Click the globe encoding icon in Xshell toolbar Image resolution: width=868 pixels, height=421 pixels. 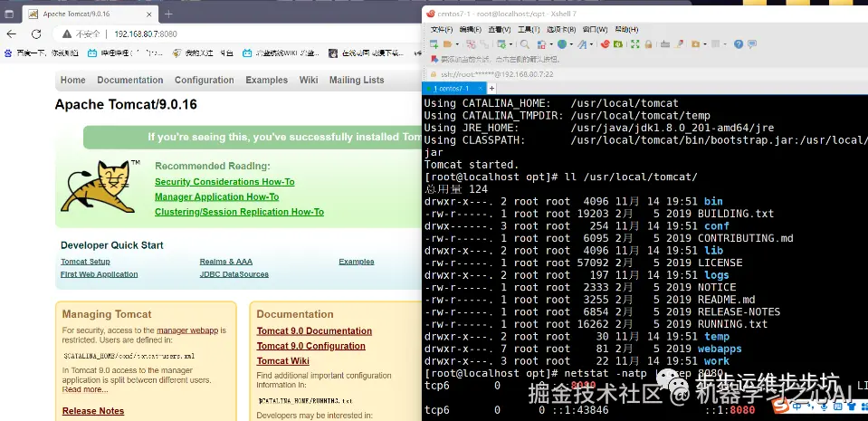tap(562, 44)
